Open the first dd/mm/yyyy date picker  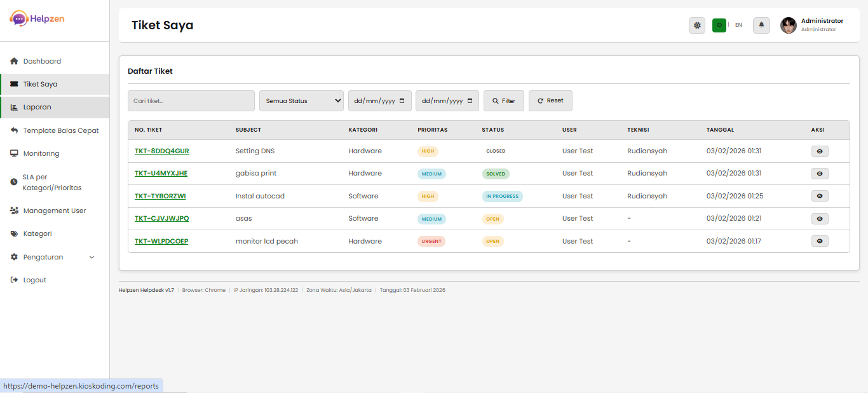[x=379, y=100]
